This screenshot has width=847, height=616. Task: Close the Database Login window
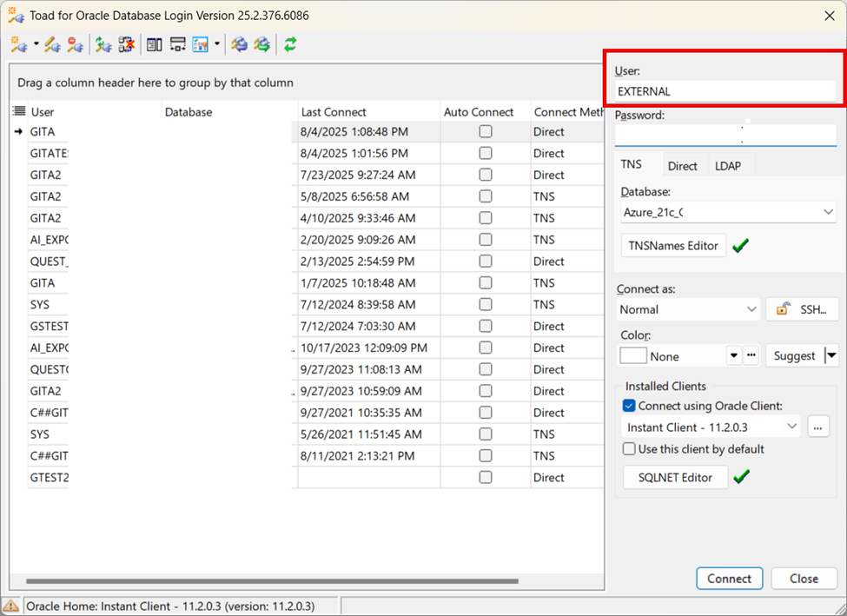pos(830,16)
